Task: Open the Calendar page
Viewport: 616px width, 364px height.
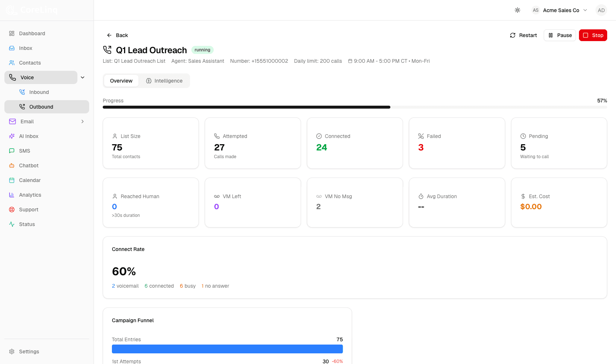Action: tap(47, 180)
